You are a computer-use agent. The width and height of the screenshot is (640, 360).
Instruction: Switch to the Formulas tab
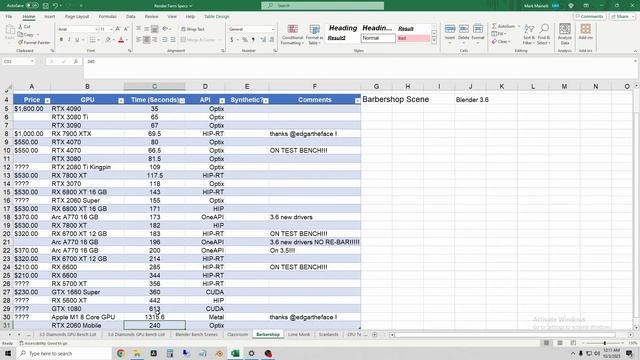[x=108, y=17]
